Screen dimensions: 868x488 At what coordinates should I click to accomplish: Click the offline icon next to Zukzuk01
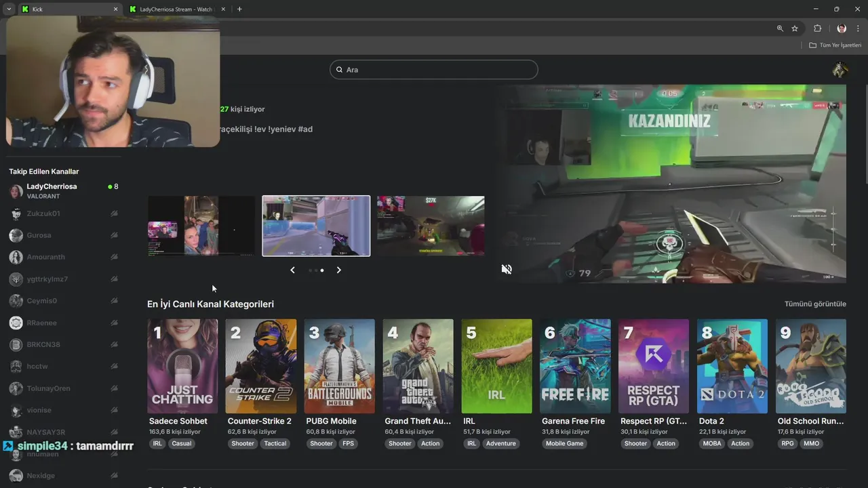[x=114, y=213]
